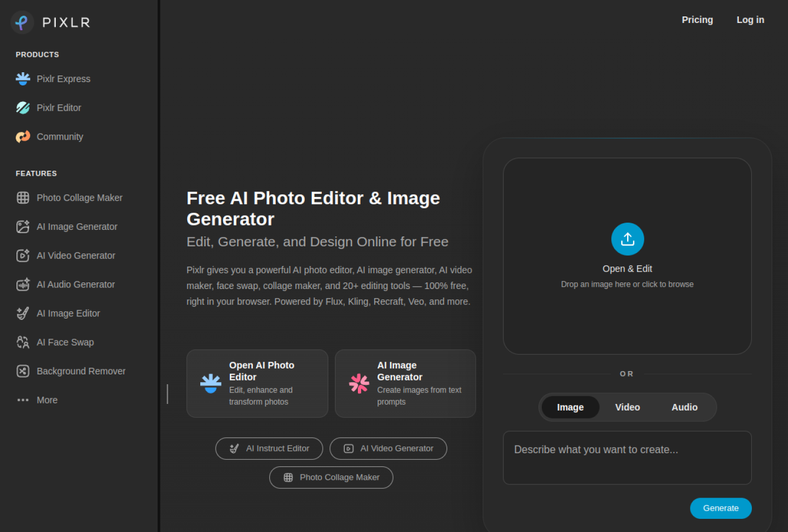Select AI Image Editor sidebar icon
The width and height of the screenshot is (788, 532).
pyautogui.click(x=23, y=314)
